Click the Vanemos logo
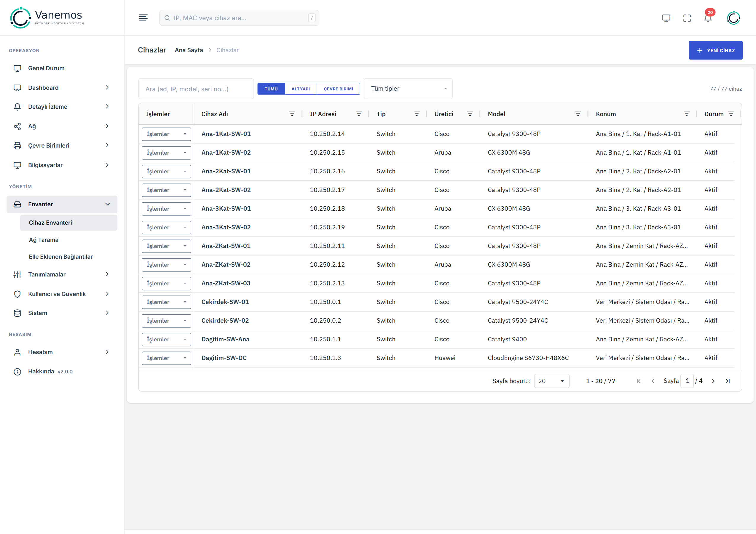Image resolution: width=756 pixels, height=534 pixels. pyautogui.click(x=47, y=18)
